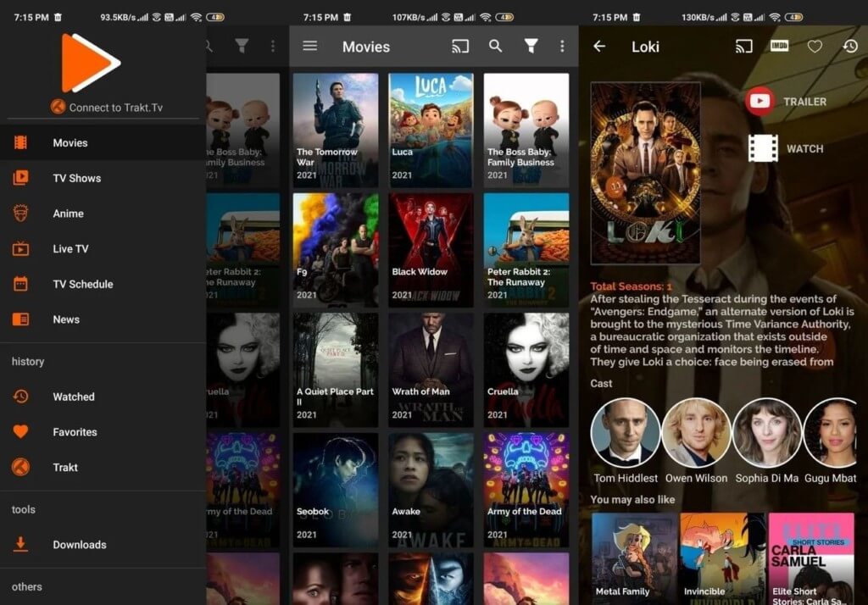Screen dimensions: 868x605
Task: Tap the orange play logo in drawer
Action: 90,63
